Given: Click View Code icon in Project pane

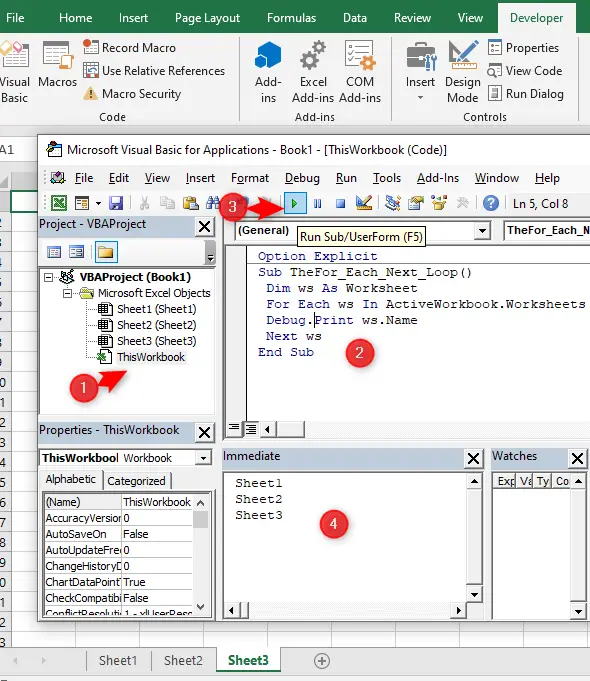Looking at the screenshot, I should [x=54, y=252].
